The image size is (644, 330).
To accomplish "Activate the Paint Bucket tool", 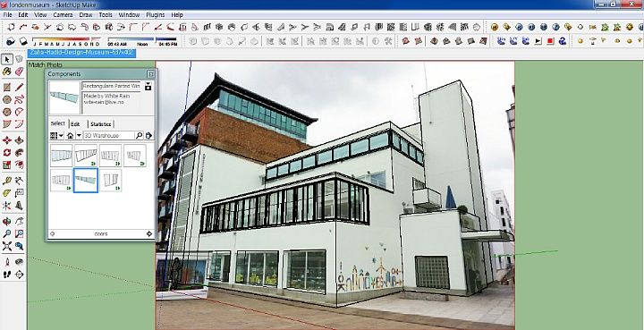I will click(x=7, y=72).
